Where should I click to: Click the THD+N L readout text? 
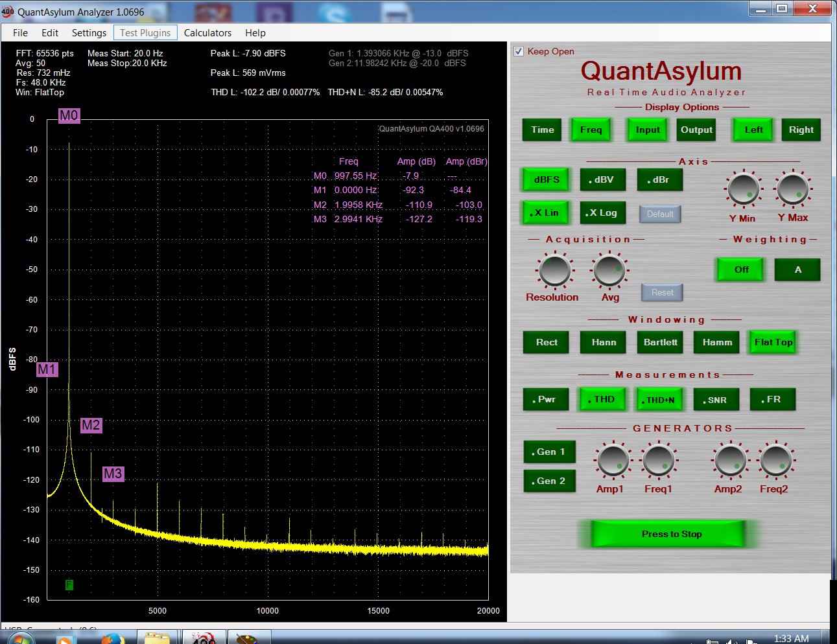(x=385, y=92)
